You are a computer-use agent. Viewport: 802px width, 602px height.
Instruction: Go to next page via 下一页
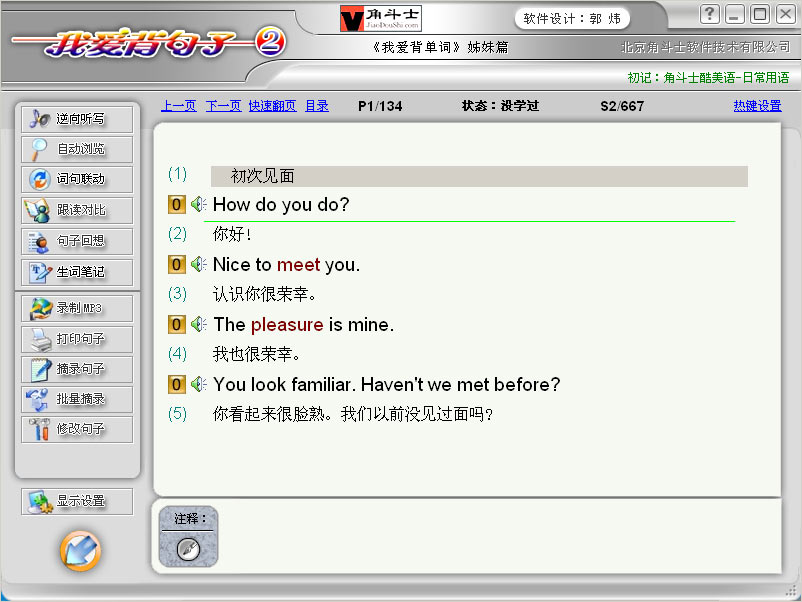coord(224,106)
